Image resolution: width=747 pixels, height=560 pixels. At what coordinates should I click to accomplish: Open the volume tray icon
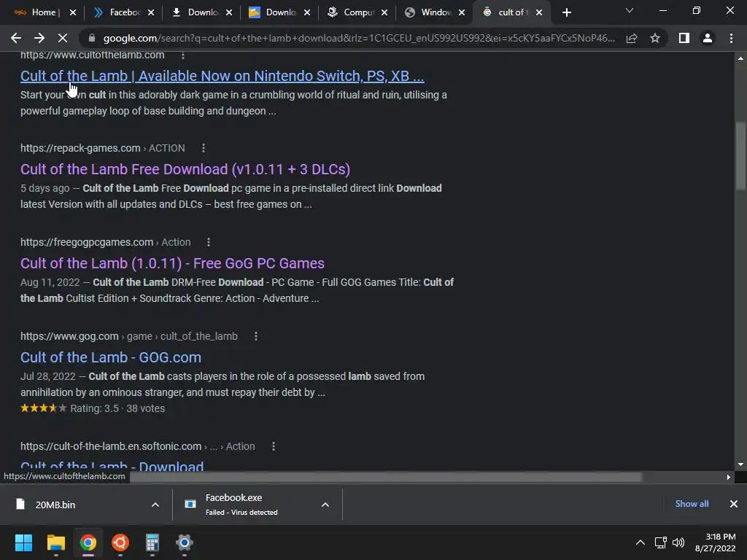tap(678, 542)
